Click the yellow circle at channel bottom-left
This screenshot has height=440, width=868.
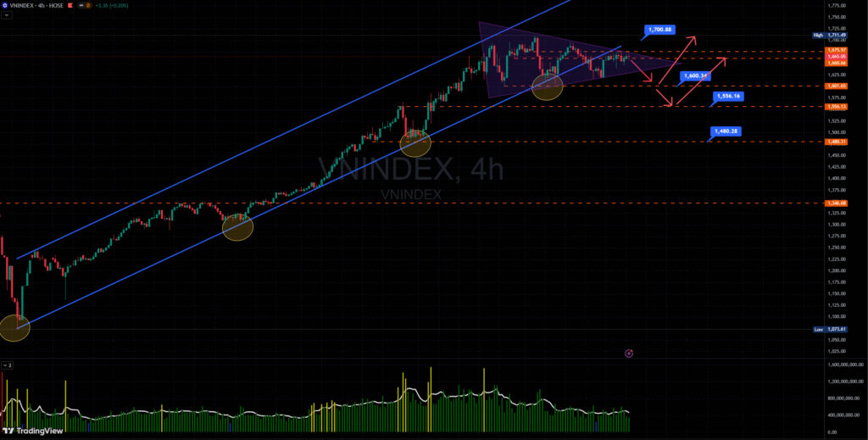coord(14,327)
